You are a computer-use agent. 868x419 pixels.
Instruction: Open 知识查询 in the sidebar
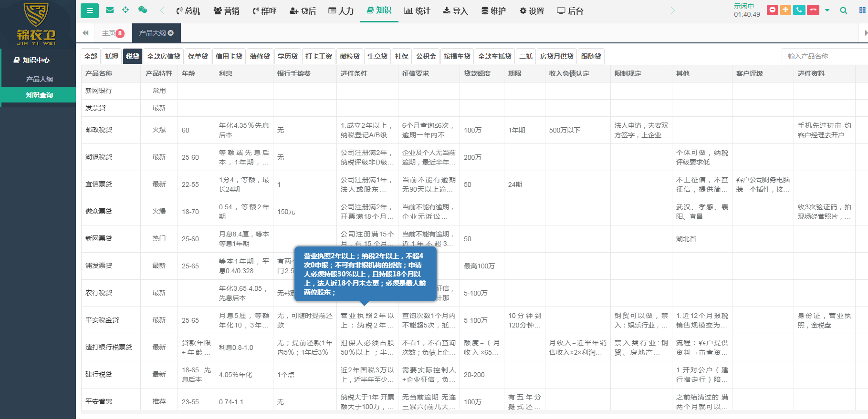(39, 95)
